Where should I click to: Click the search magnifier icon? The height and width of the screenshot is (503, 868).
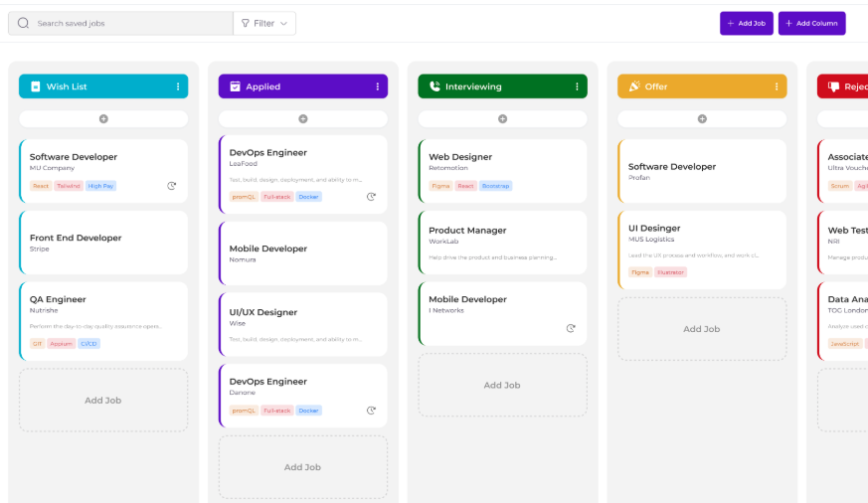click(x=23, y=23)
